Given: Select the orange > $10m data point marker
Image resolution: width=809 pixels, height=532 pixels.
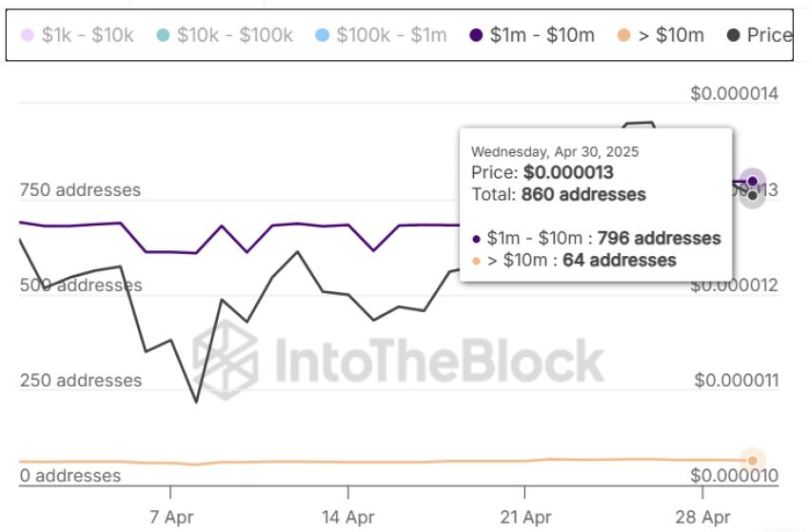Looking at the screenshot, I should 752,461.
